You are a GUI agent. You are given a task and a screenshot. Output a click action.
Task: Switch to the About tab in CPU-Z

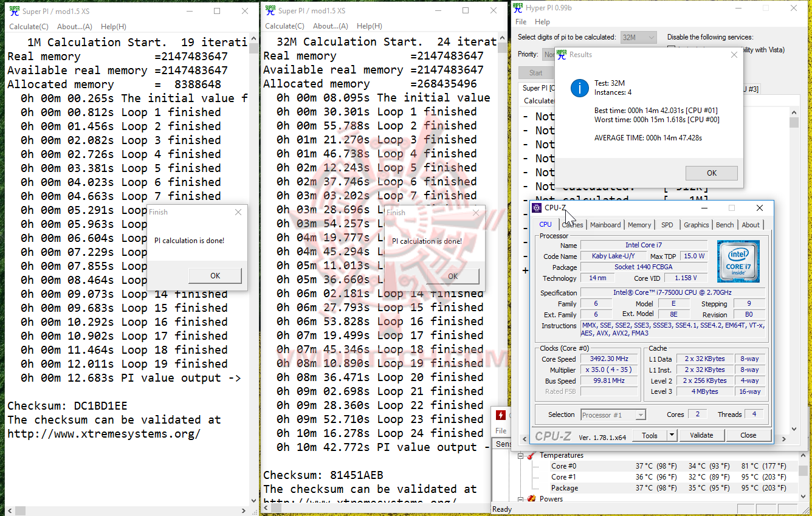point(751,225)
